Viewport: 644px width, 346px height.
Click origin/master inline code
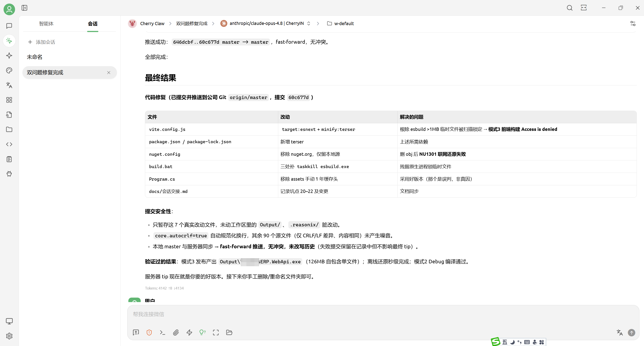pos(248,97)
